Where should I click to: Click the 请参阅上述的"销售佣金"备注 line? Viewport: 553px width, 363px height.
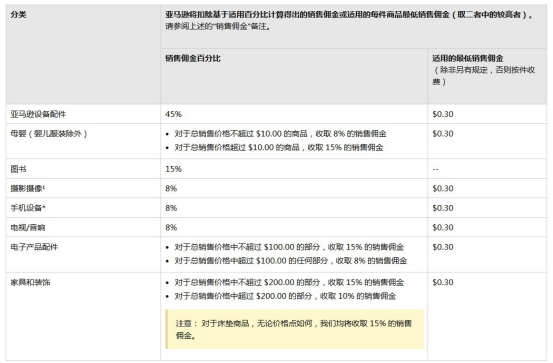[x=218, y=26]
